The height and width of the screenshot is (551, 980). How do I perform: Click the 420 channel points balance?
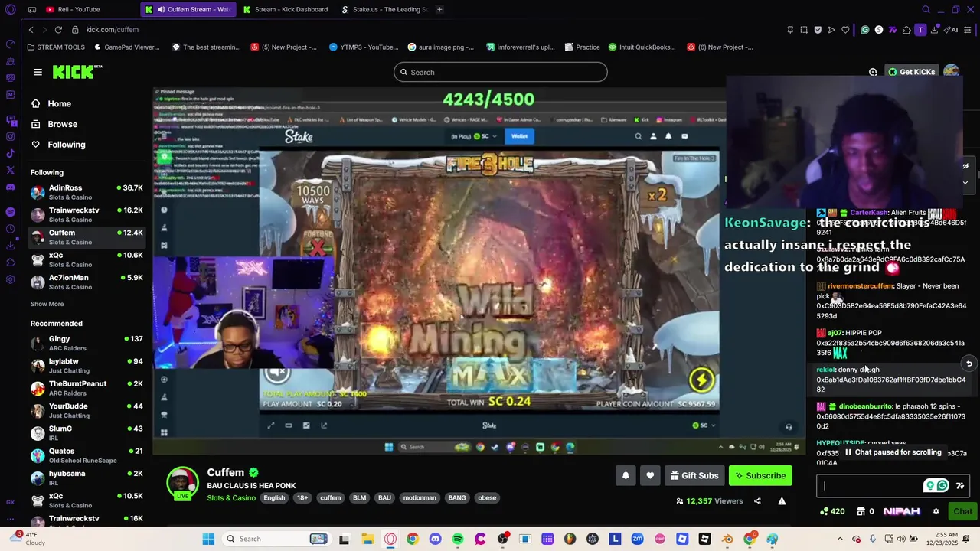pos(832,511)
